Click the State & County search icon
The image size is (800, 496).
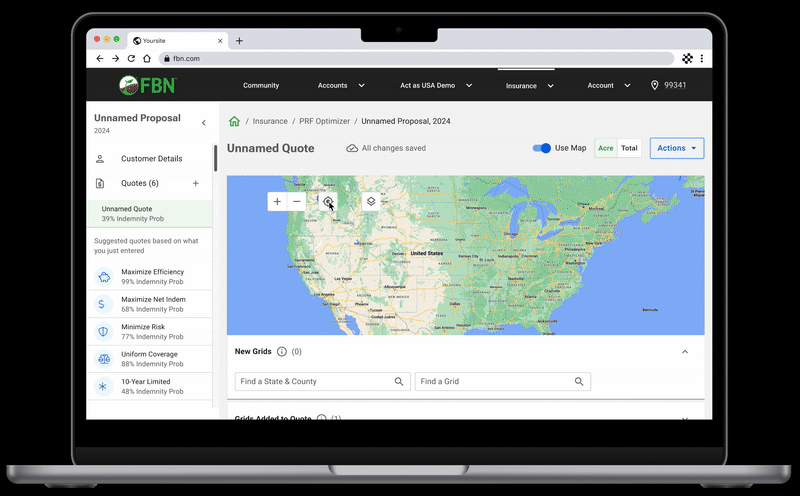tap(399, 382)
